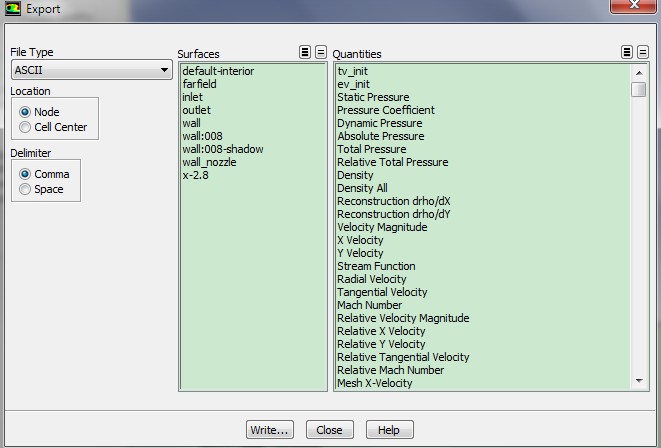Image resolution: width=661 pixels, height=448 pixels.
Task: Select the inlet surface
Action: point(195,97)
